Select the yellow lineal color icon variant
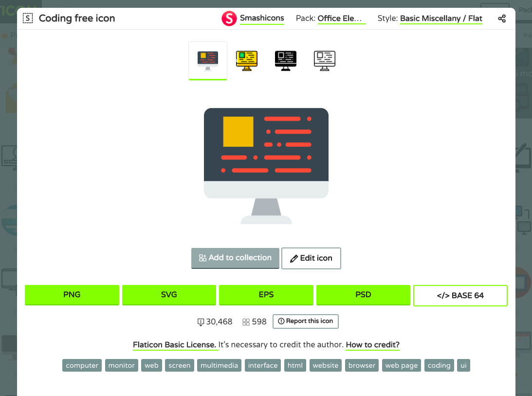This screenshot has width=532, height=396. 247,60
